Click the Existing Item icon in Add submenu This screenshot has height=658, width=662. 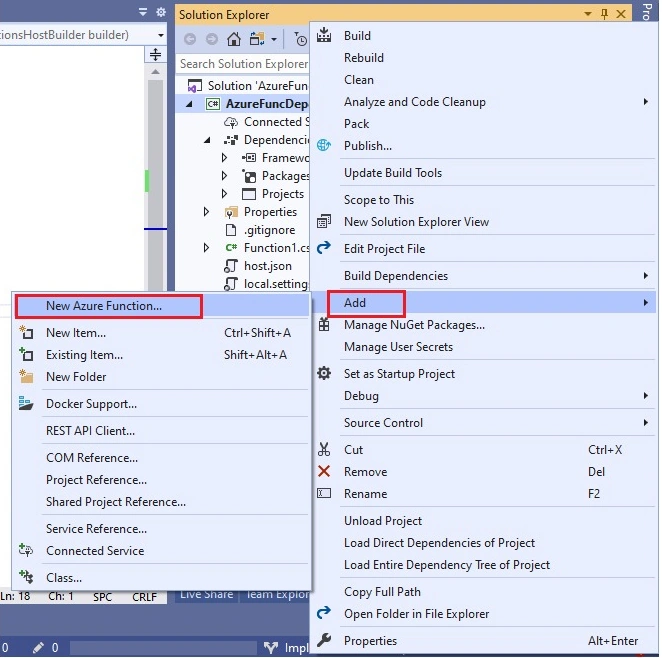pyautogui.click(x=26, y=354)
